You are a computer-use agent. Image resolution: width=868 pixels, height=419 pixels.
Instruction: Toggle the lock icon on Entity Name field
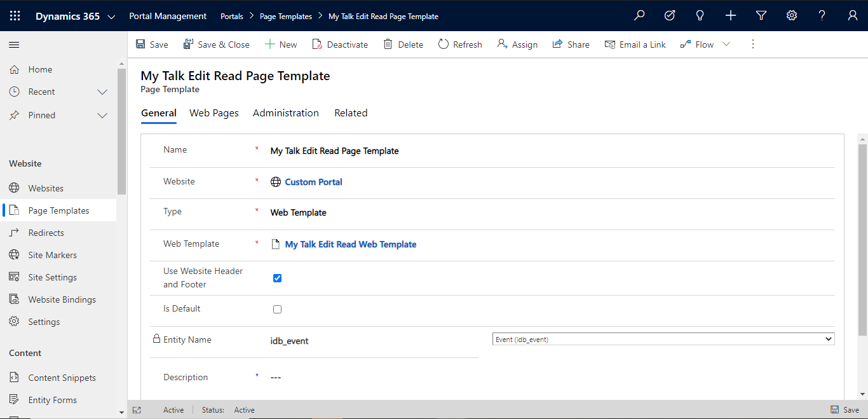[156, 338]
